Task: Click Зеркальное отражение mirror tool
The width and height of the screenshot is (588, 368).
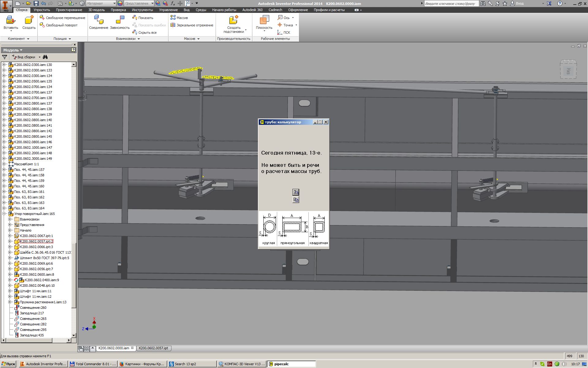Action: pyautogui.click(x=194, y=25)
